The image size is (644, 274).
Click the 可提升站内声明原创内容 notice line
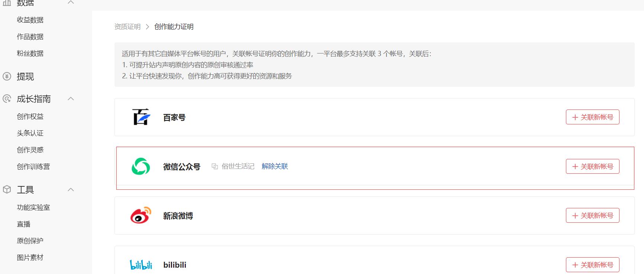(x=188, y=65)
